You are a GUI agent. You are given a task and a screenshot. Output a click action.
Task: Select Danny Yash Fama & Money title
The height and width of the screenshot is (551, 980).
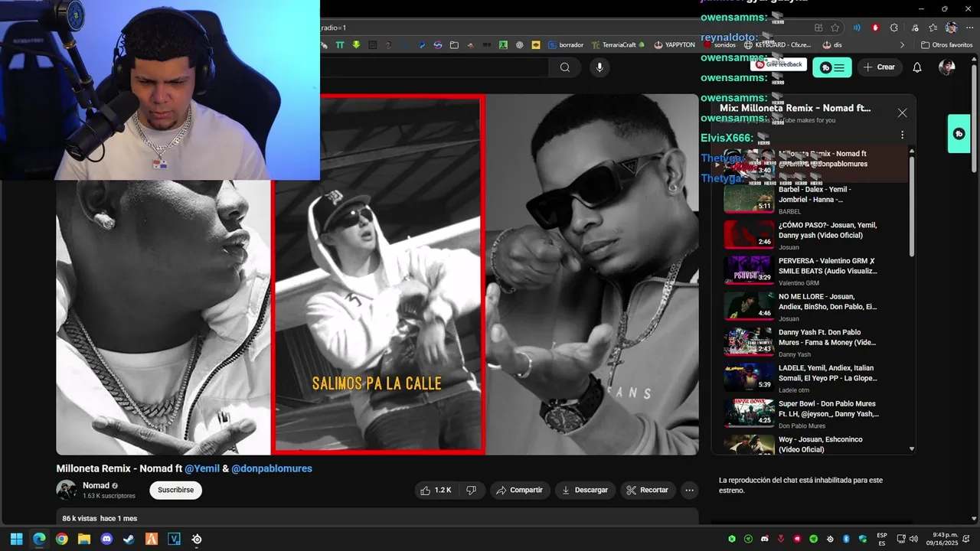pos(828,337)
